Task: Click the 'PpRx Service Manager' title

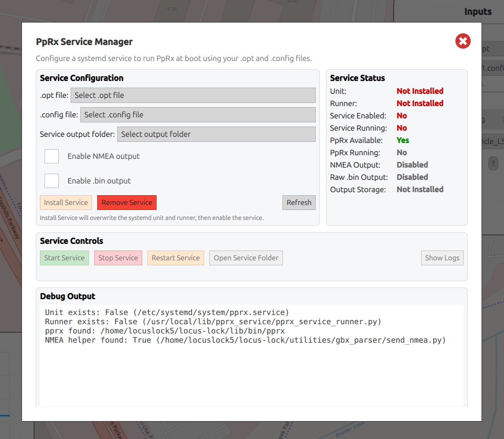Action: coord(84,42)
